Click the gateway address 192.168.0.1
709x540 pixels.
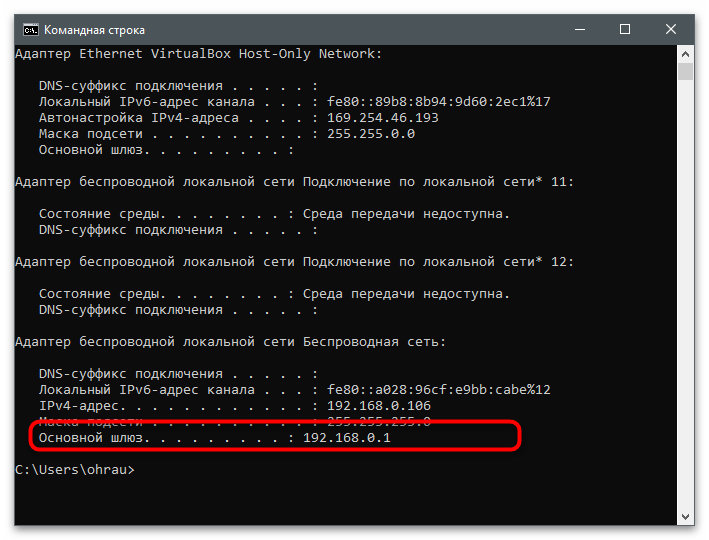click(x=347, y=438)
